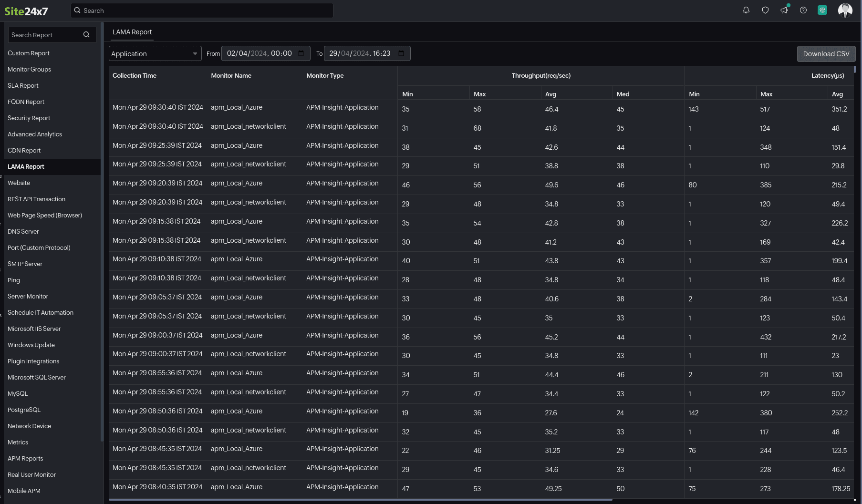Click the green assistant icon in top bar

point(822,10)
